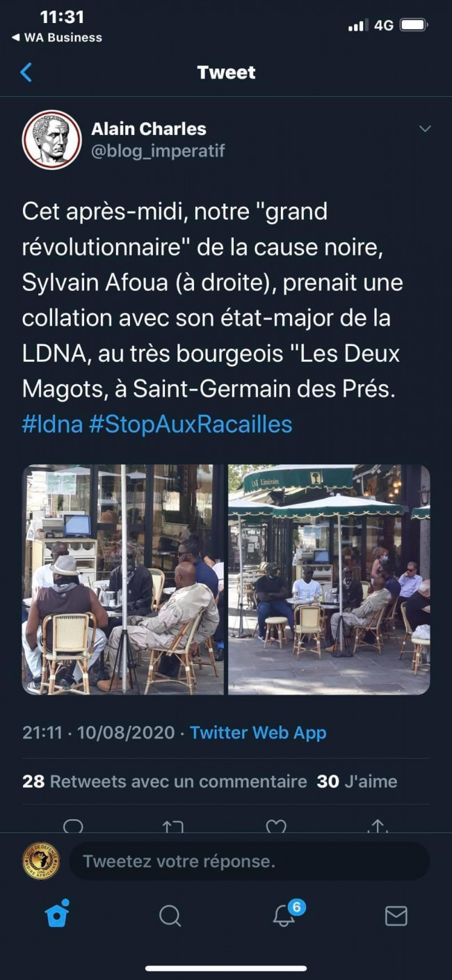Open the Twitter Web App link
Screen dimensions: 452x980
pos(258,732)
